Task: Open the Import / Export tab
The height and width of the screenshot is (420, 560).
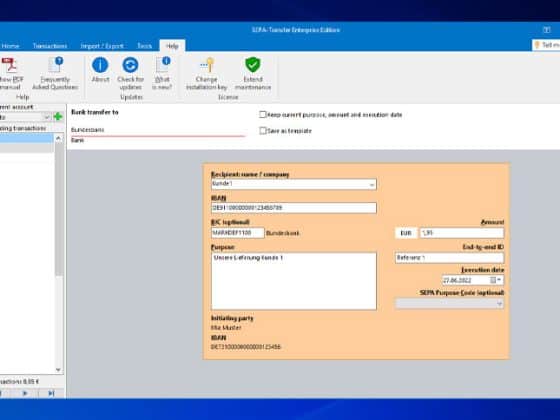Action: 102,46
